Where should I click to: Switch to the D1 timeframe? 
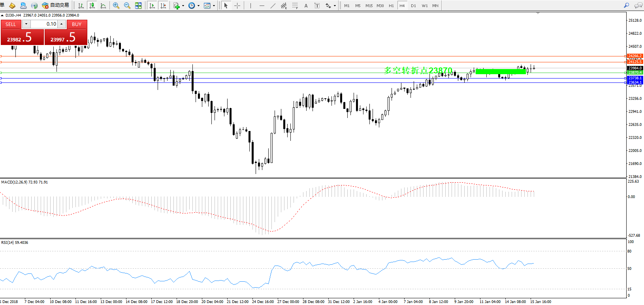pyautogui.click(x=413, y=6)
